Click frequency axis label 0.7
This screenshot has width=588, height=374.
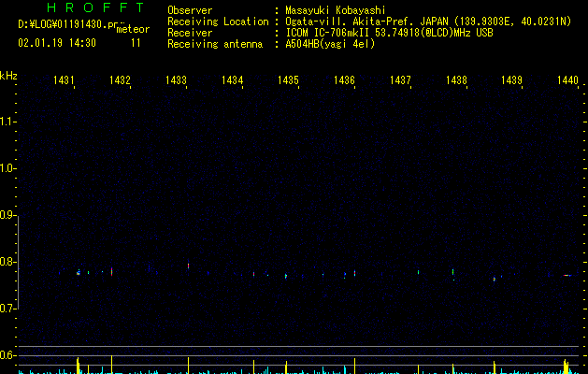click(7, 309)
